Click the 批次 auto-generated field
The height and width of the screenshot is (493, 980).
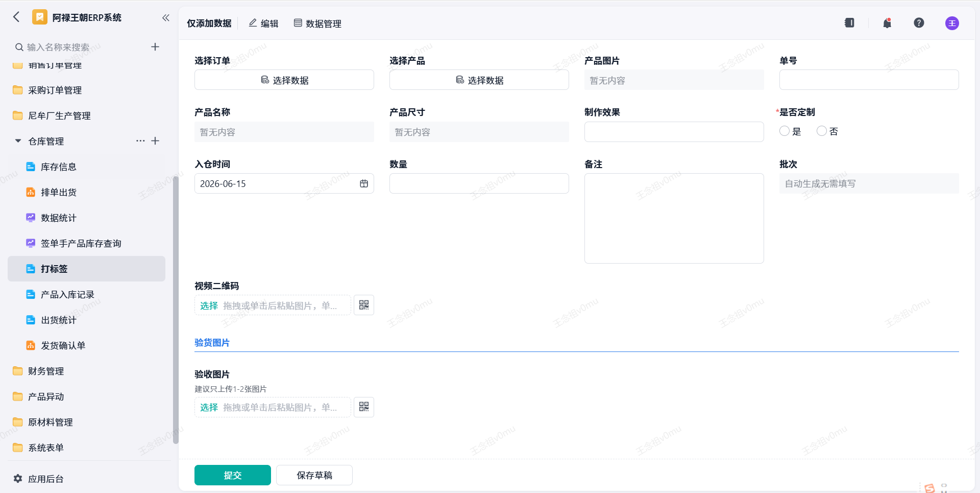click(x=869, y=183)
